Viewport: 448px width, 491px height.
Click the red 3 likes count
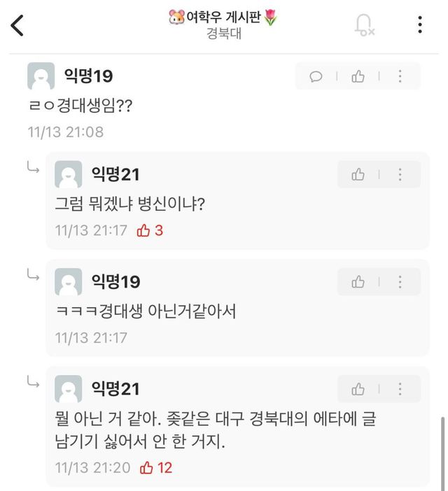pyautogui.click(x=150, y=230)
